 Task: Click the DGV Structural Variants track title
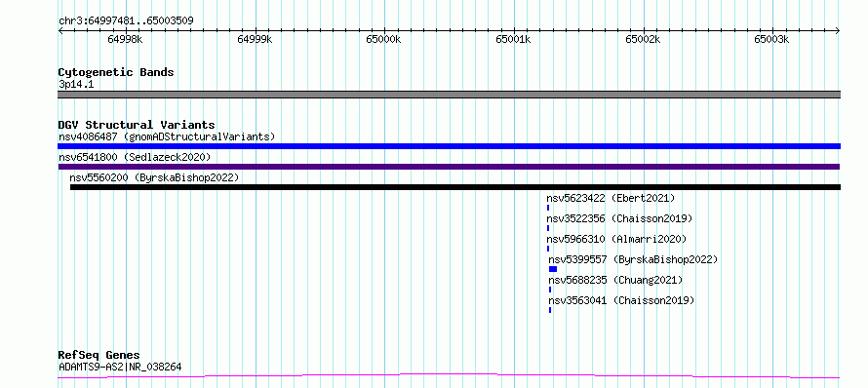pyautogui.click(x=137, y=125)
